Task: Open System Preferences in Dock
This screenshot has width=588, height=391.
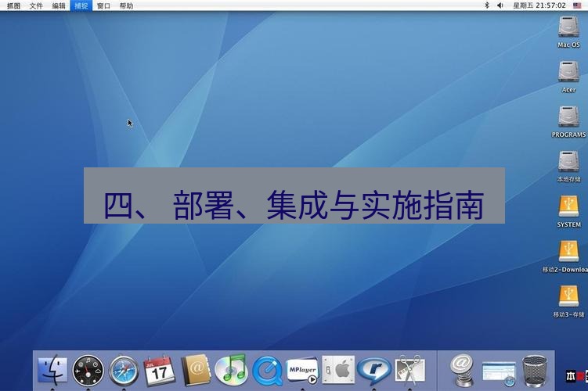Action: pos(338,370)
